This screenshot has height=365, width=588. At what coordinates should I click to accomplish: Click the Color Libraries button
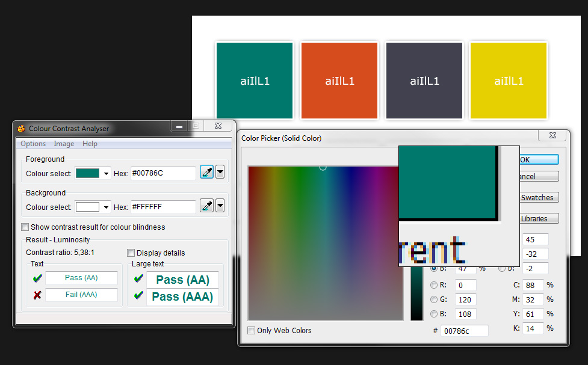[x=537, y=218]
